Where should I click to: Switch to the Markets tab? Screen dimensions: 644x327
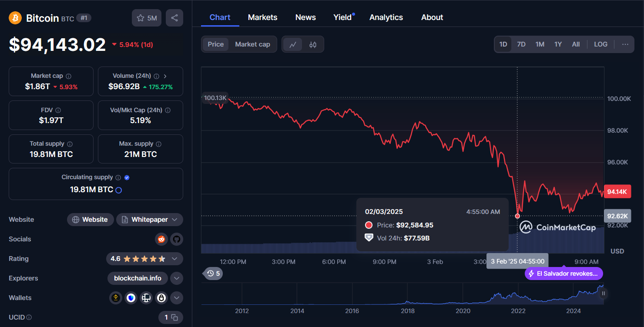[x=262, y=17]
